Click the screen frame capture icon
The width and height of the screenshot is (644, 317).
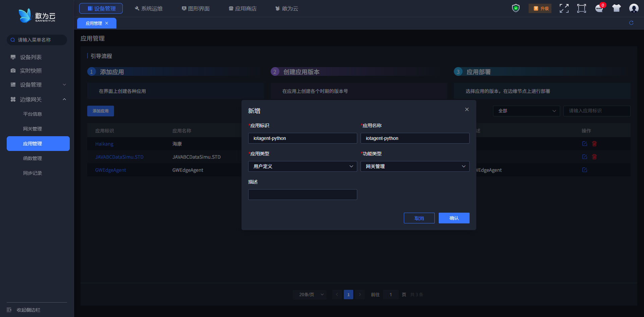point(582,8)
